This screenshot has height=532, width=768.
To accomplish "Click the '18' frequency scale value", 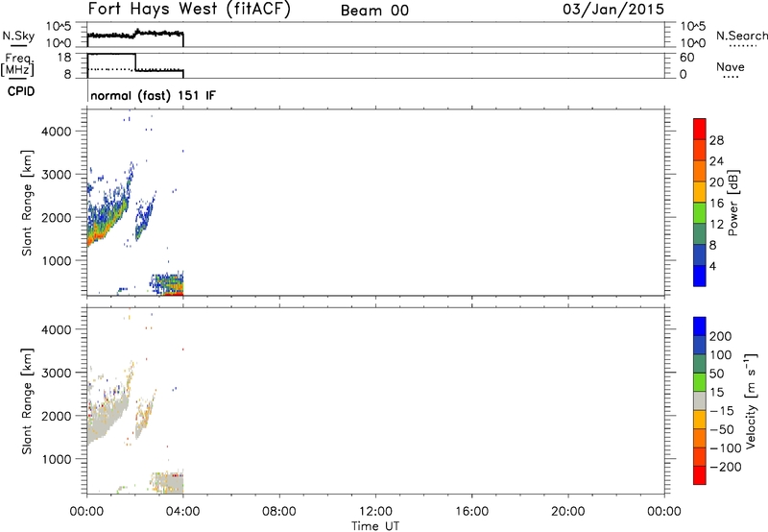I will pyautogui.click(x=64, y=58).
